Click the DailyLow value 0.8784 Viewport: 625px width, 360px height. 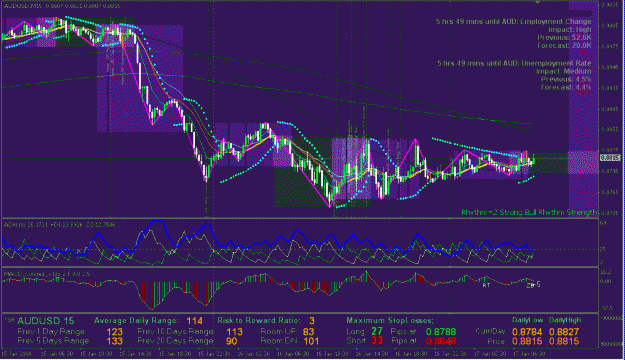(527, 332)
